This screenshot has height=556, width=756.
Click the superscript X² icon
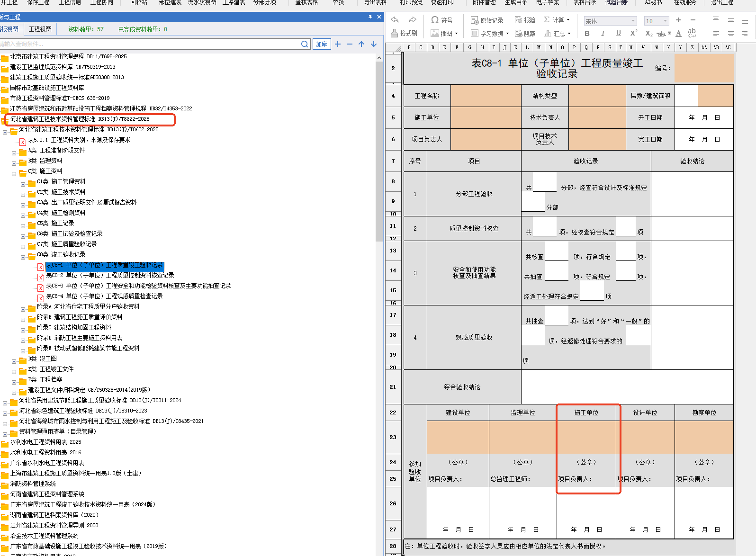(x=633, y=33)
